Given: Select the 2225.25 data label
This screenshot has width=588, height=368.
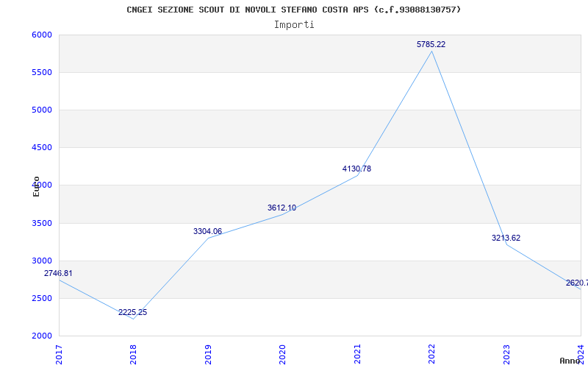Looking at the screenshot, I should [133, 312].
